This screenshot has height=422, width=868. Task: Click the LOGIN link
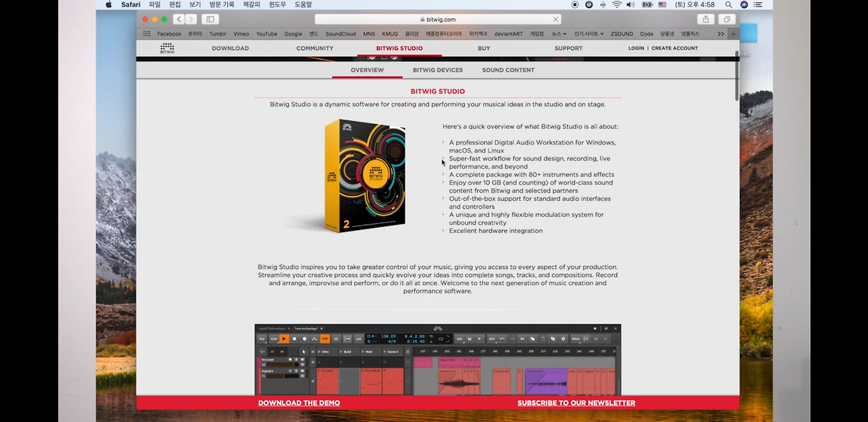(636, 48)
